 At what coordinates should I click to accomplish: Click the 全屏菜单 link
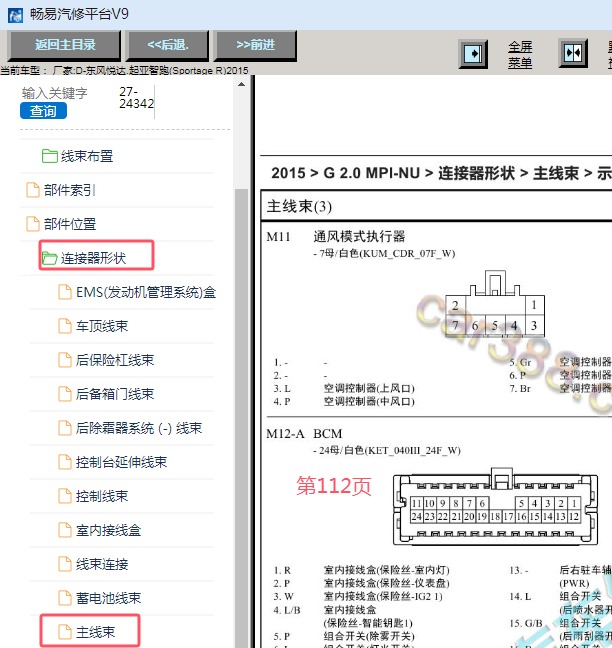[520, 55]
